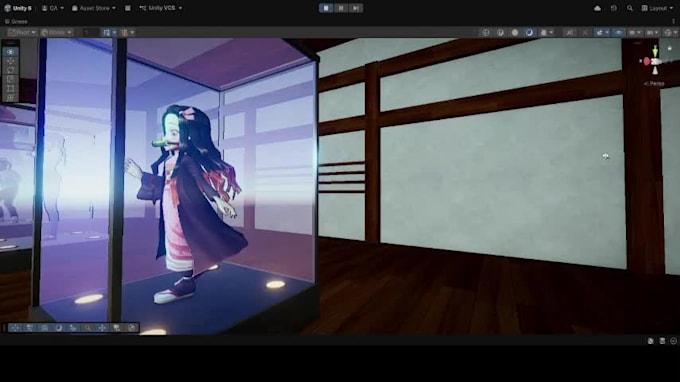
Task: Select the Move tool in the tools overlay
Action: (10, 61)
